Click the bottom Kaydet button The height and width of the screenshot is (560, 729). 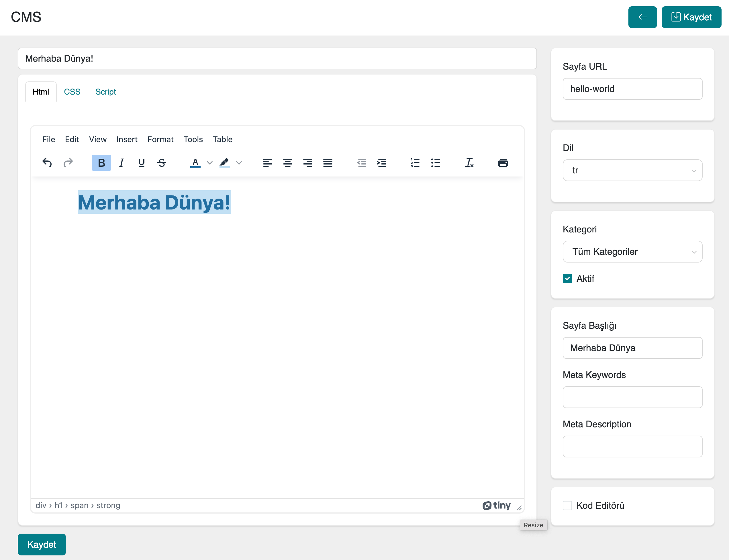(x=42, y=544)
